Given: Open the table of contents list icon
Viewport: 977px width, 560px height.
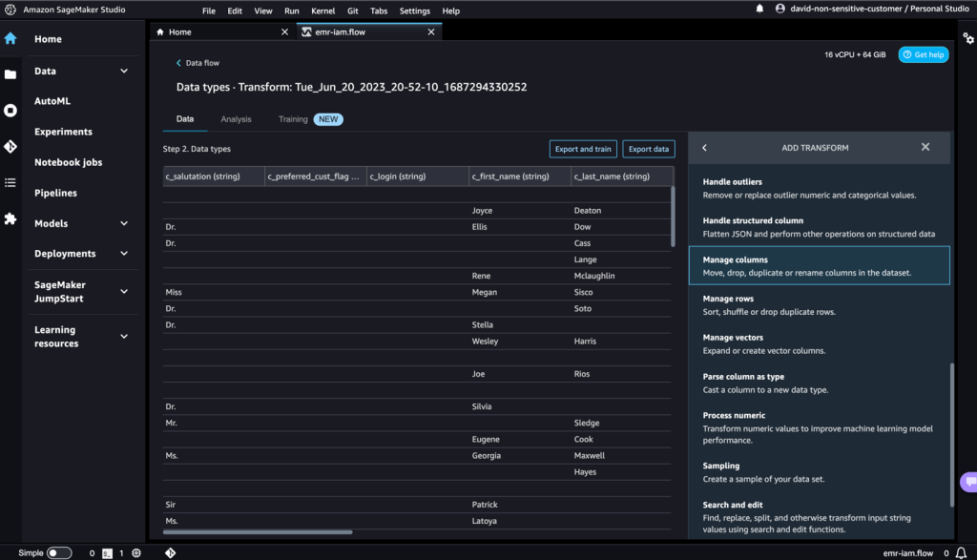Looking at the screenshot, I should 10,182.
